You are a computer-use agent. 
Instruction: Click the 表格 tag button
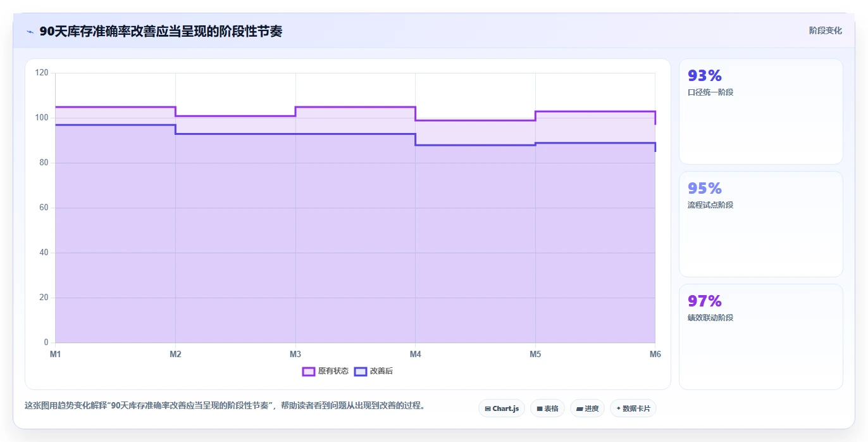(x=547, y=408)
